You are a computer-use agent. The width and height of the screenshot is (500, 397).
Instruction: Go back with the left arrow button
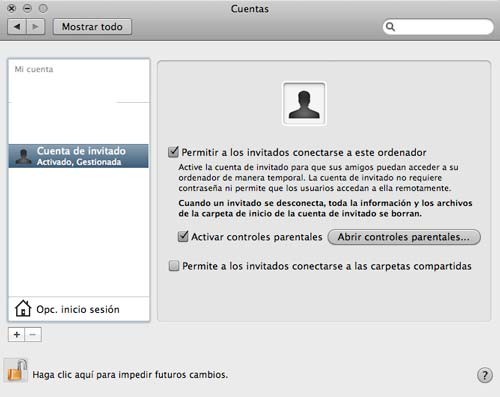point(17,27)
